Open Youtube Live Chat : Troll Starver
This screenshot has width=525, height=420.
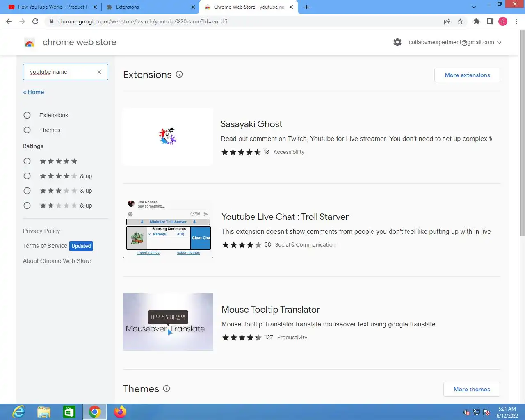(285, 217)
